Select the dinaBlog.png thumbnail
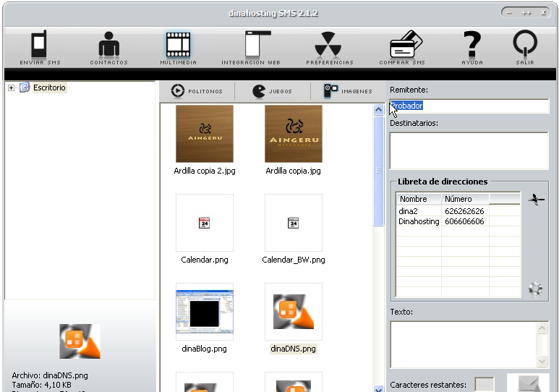The image size is (559, 392). pyautogui.click(x=205, y=312)
